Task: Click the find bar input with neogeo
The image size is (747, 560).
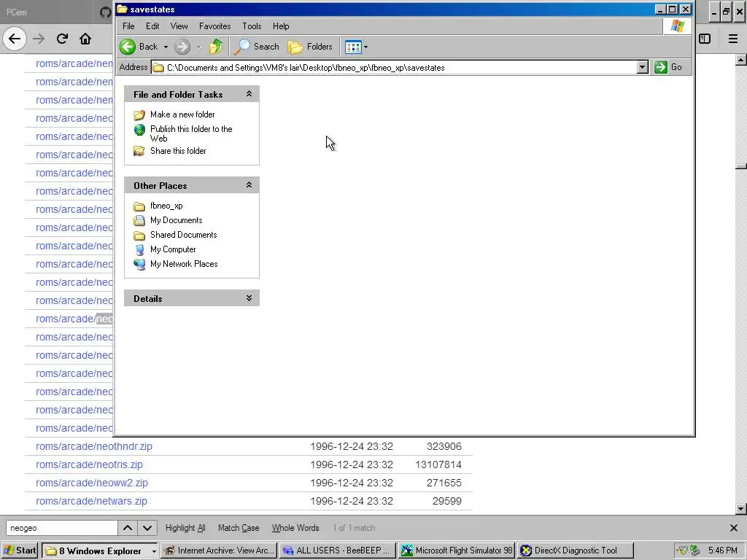Action: [x=61, y=528]
